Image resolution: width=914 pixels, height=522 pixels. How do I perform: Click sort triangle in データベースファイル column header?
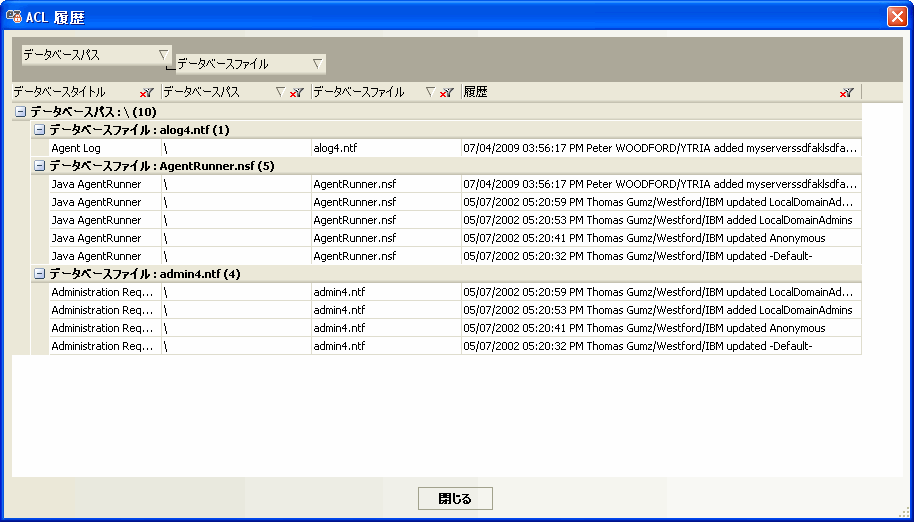[x=430, y=92]
